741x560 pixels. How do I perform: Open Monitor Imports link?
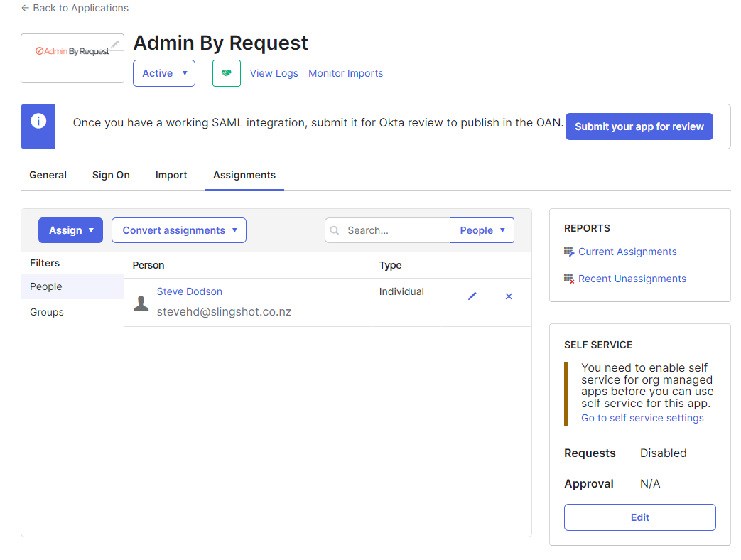(x=345, y=73)
